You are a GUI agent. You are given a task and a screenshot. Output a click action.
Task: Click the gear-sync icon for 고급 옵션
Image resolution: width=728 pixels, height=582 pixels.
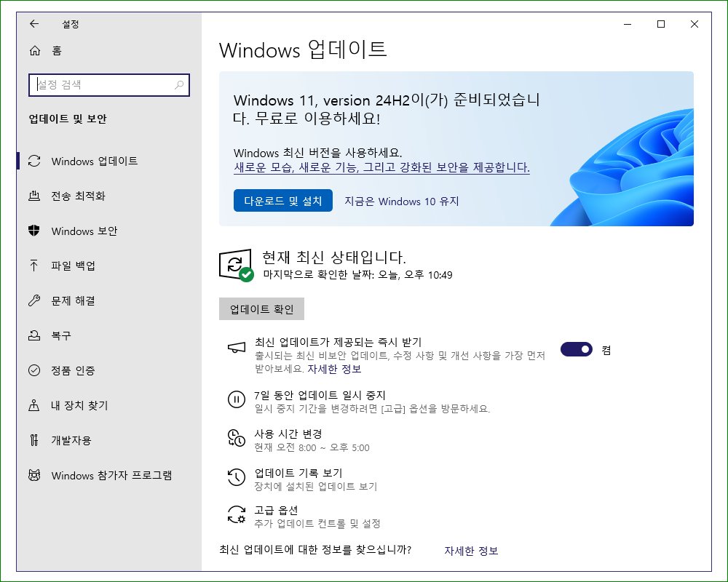[x=237, y=514]
